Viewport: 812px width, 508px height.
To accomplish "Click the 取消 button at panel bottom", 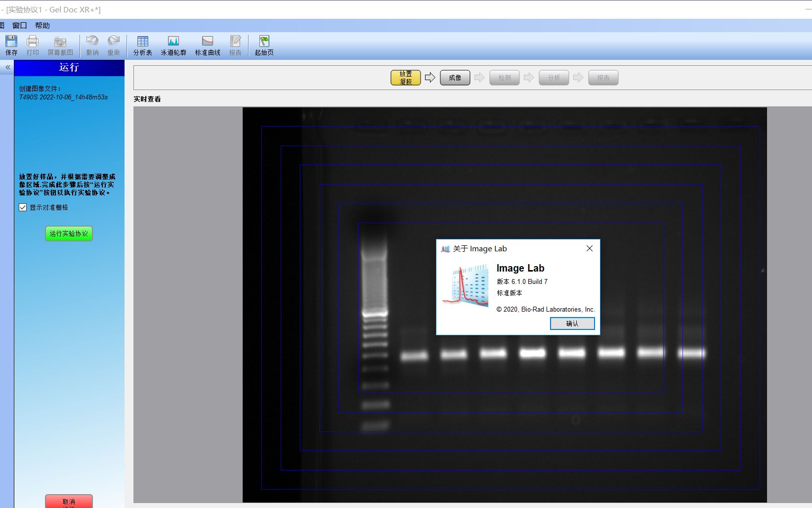I will tap(68, 501).
